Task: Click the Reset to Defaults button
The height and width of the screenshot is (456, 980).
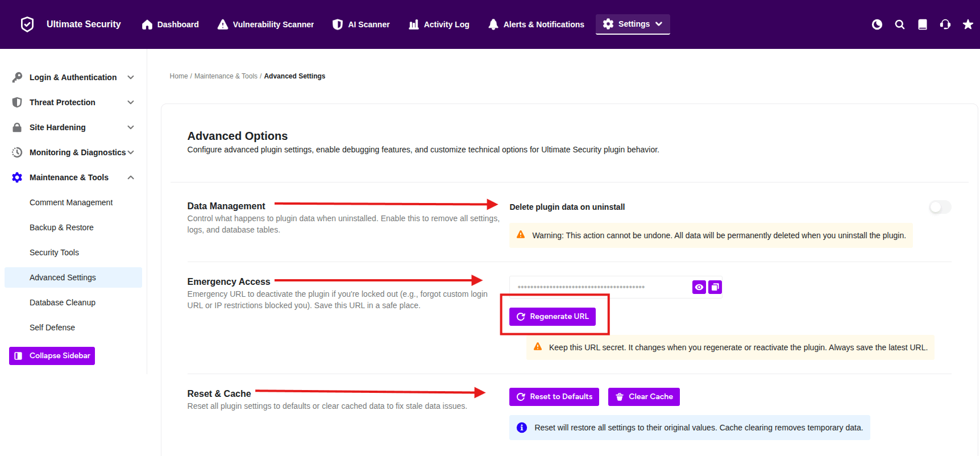Action: (x=554, y=397)
